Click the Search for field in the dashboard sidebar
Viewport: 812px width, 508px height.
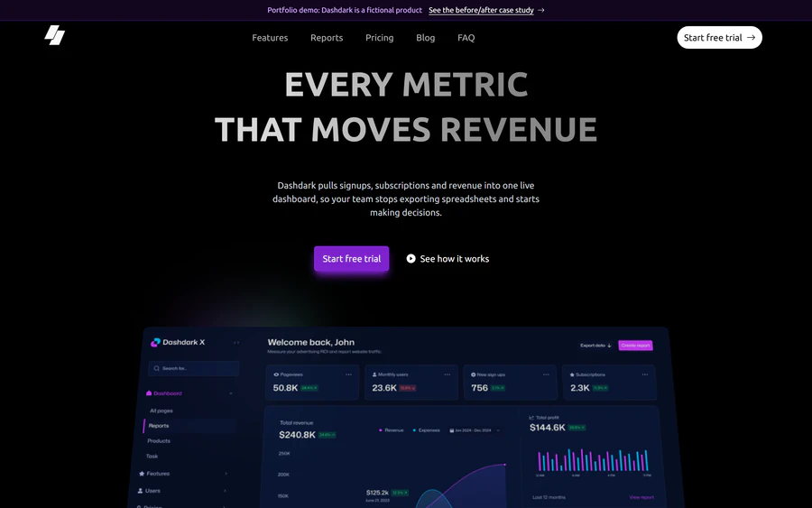[194, 368]
